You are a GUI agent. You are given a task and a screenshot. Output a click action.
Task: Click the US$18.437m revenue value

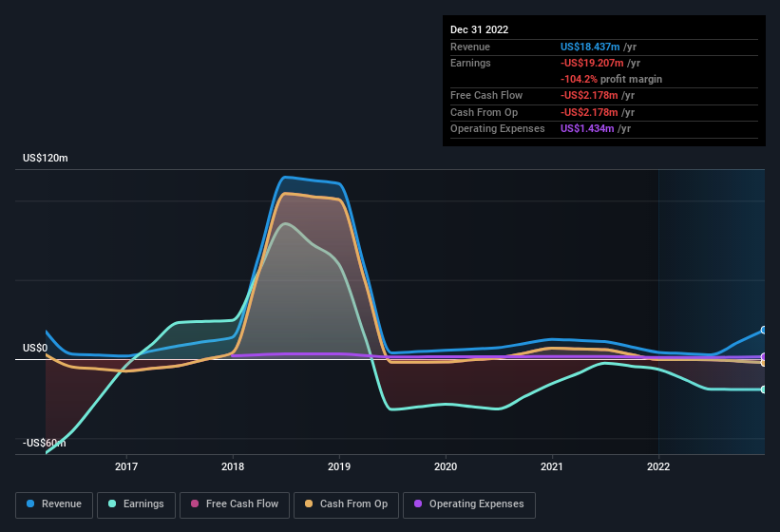point(590,47)
